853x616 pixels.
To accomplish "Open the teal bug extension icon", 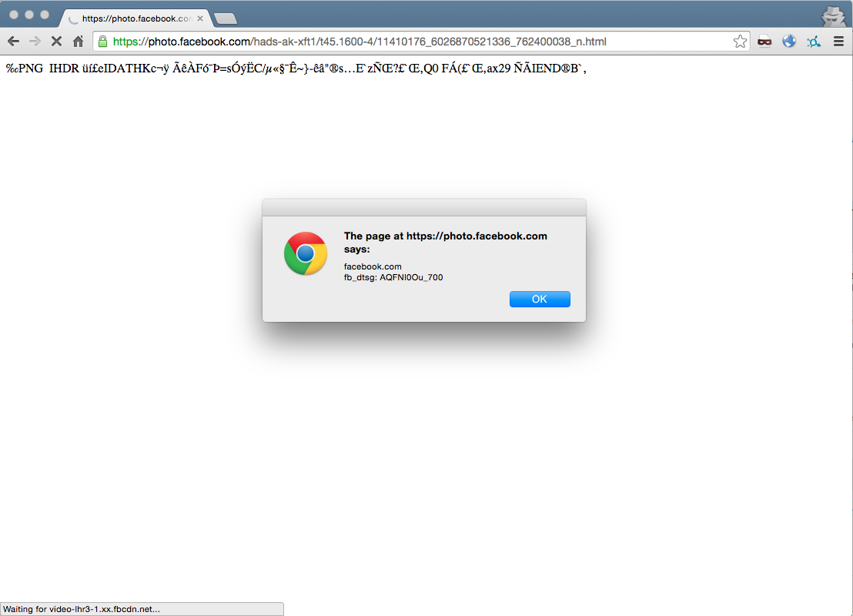I will point(814,42).
